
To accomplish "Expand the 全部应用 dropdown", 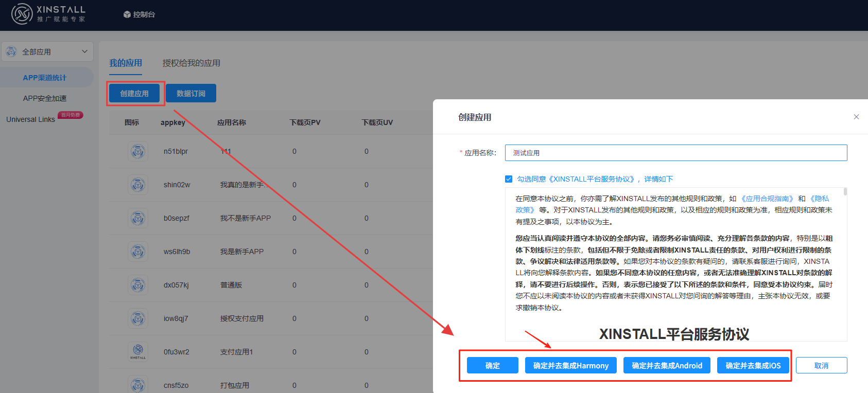I will 47,51.
